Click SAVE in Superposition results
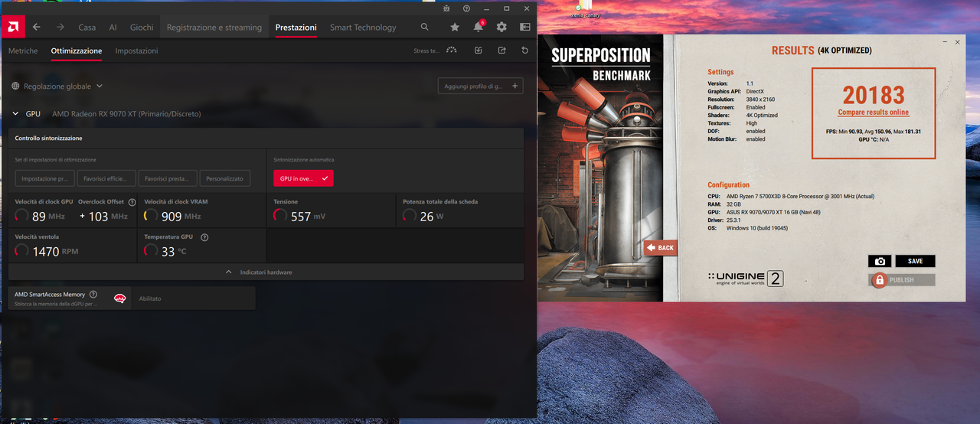Viewport: 980px width, 424px height. 915,261
